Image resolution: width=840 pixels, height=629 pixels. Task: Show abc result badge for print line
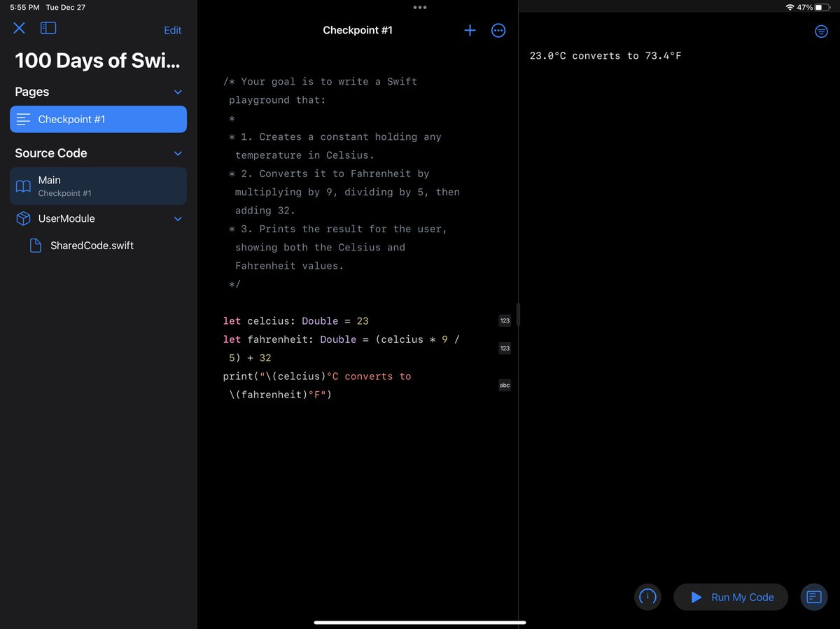tap(505, 385)
